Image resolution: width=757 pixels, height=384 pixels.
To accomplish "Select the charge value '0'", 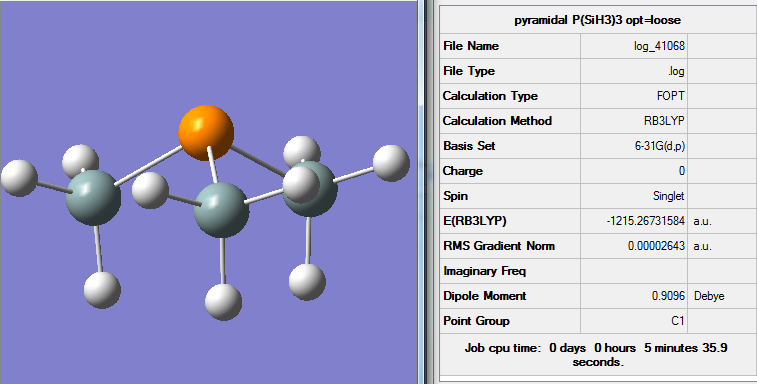I will [x=682, y=171].
